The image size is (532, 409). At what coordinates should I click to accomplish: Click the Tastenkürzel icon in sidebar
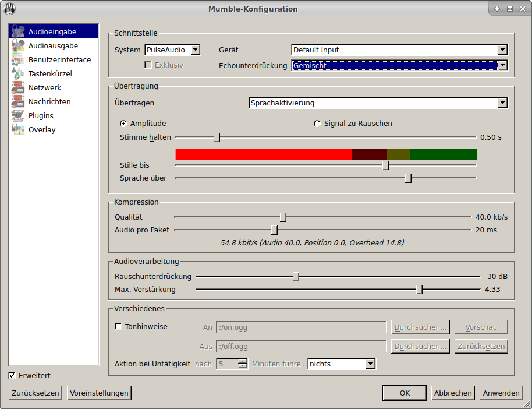click(18, 73)
